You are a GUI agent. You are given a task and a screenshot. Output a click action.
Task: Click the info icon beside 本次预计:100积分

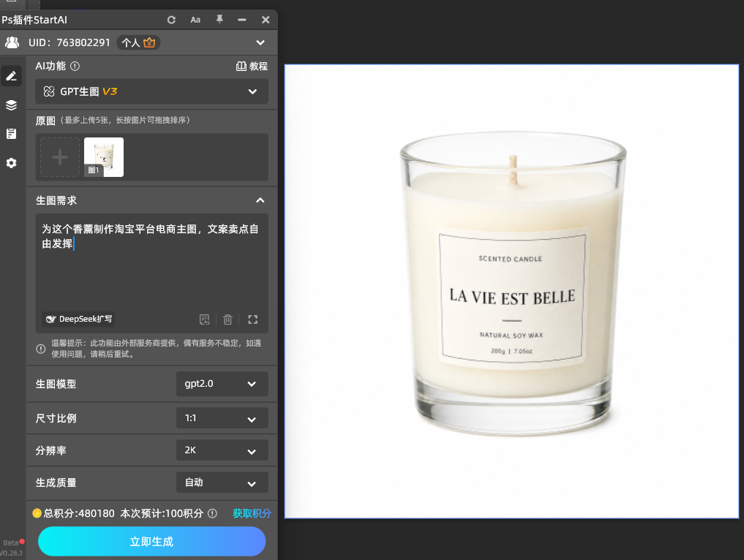213,513
